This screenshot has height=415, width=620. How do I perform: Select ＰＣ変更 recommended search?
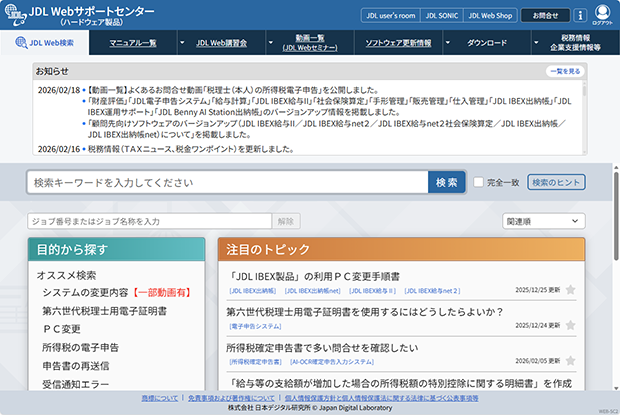point(62,329)
